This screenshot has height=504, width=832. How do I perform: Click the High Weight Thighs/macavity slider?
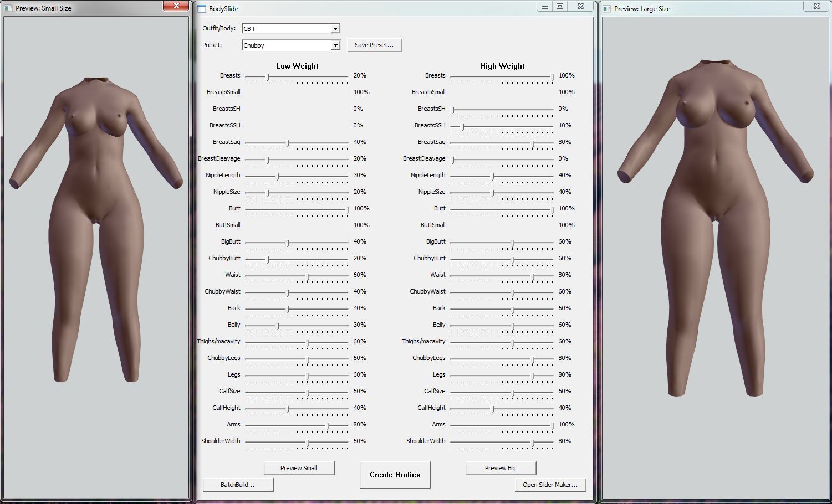pyautogui.click(x=502, y=344)
